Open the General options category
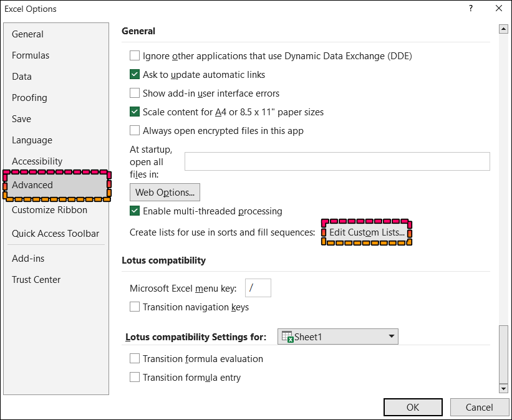The height and width of the screenshot is (420, 512). click(x=27, y=34)
